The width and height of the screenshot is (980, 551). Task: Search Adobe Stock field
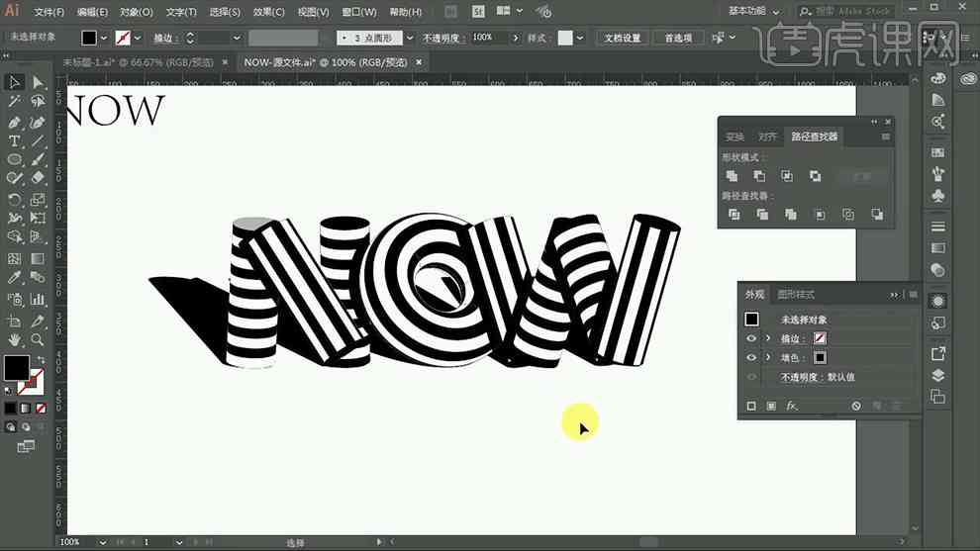[847, 11]
